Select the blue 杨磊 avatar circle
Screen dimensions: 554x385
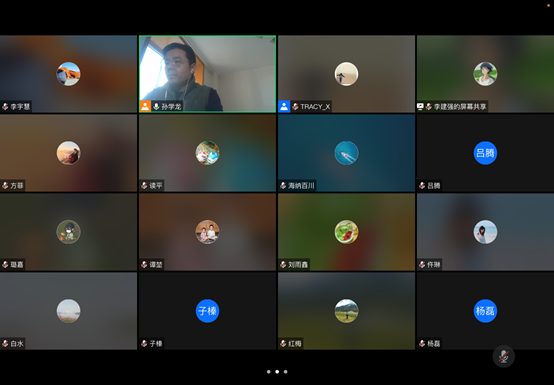click(x=485, y=311)
